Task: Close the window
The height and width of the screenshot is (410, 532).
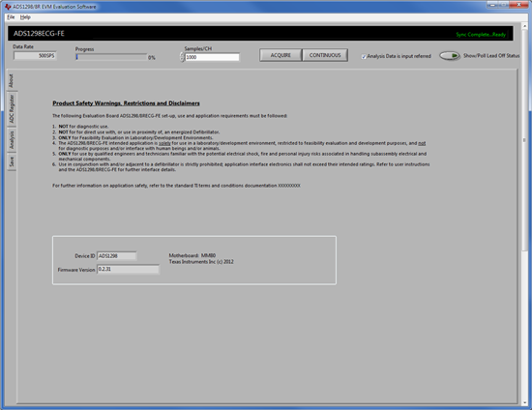Action: coord(518,5)
